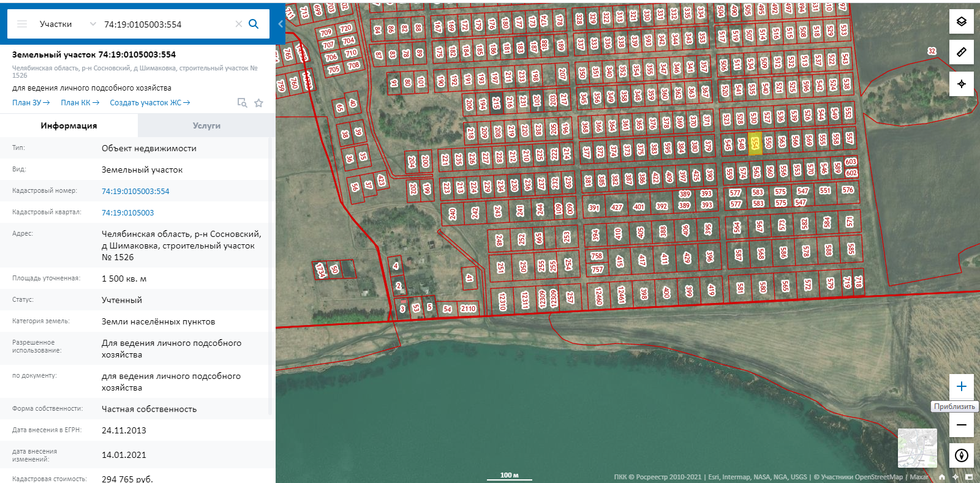The image size is (980, 483).
Task: Open the map layers control
Action: 962,21
